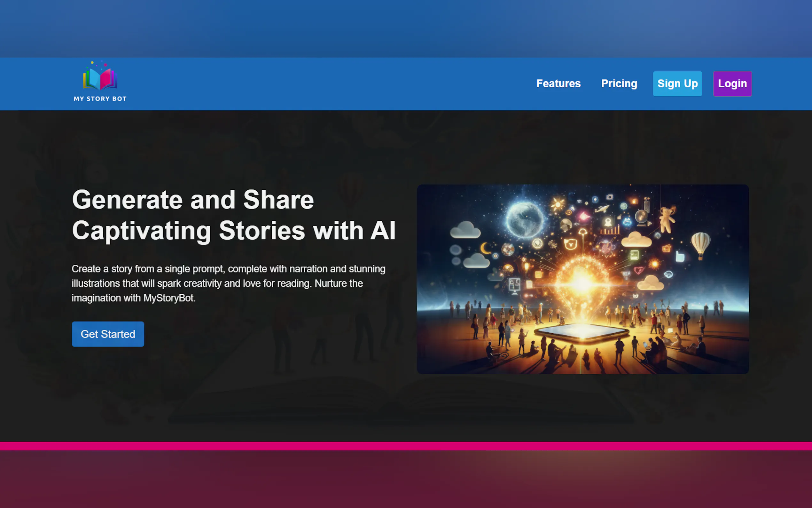The image size is (812, 508).
Task: Go to the Pricing page link
Action: click(x=619, y=83)
